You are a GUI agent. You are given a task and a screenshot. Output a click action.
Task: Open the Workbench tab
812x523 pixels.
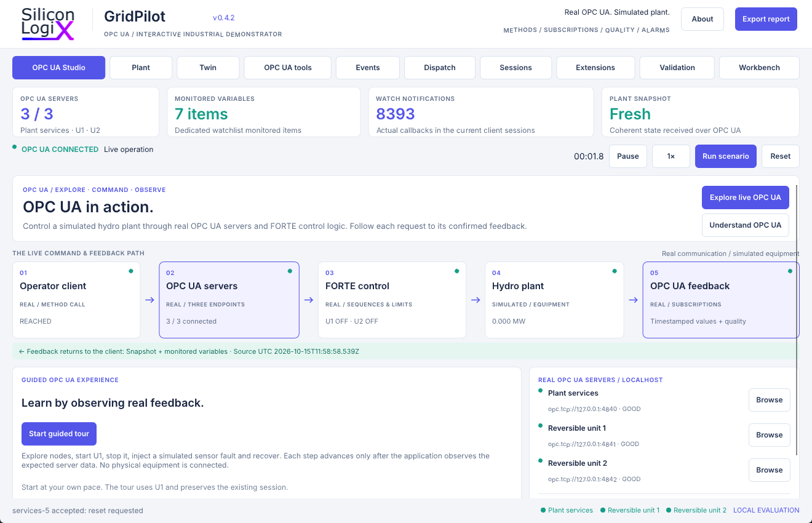point(759,68)
